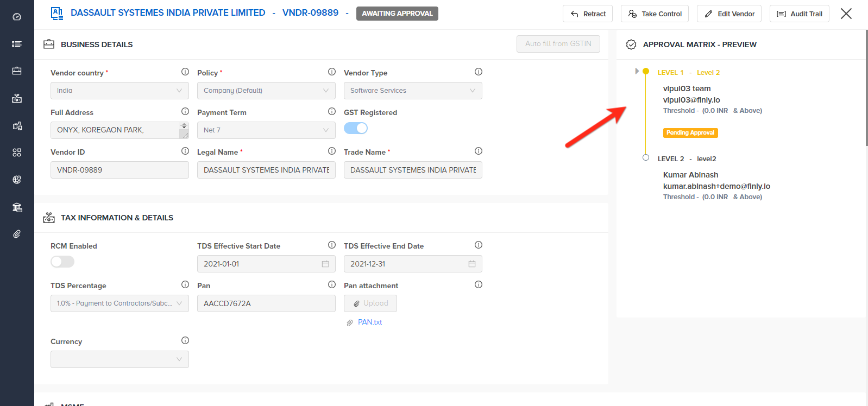This screenshot has width=868, height=406.
Task: Open the Currency dropdown
Action: (x=119, y=359)
